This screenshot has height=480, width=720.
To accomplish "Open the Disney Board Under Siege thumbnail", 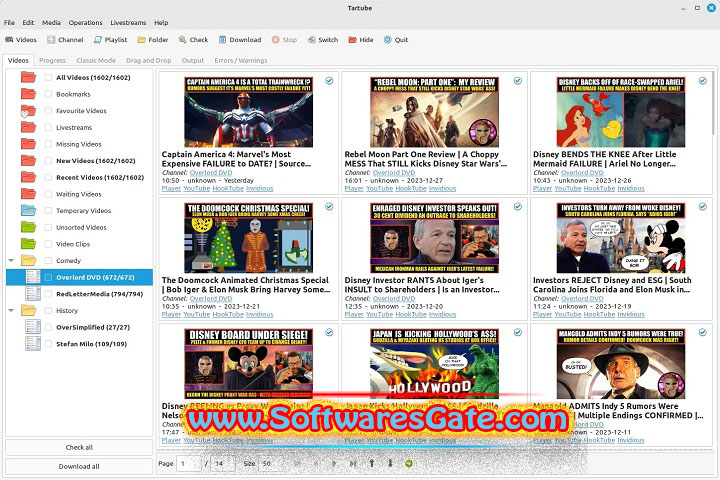I will pos(248,363).
